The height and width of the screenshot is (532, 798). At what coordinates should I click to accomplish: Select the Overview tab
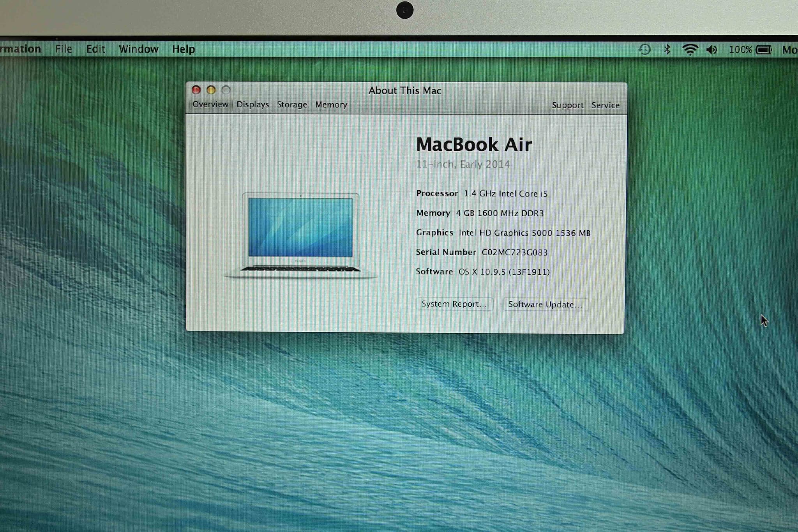click(x=210, y=104)
